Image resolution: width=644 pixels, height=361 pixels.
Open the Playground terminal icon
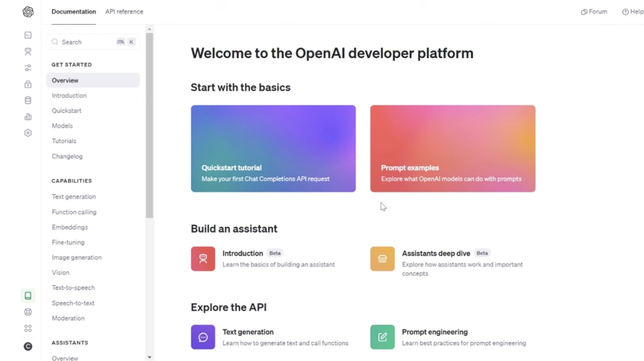click(28, 35)
